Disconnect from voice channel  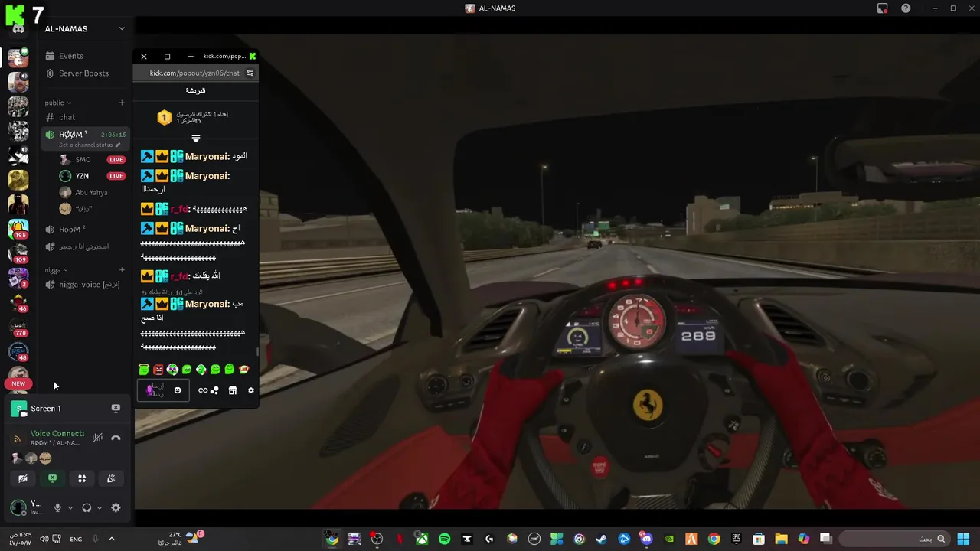click(116, 439)
